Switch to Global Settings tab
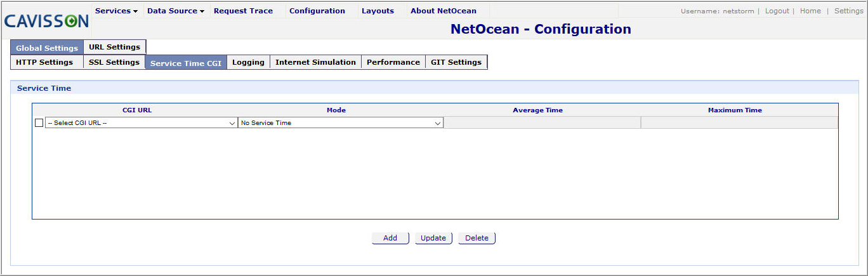This screenshot has height=276, width=868. 47,48
